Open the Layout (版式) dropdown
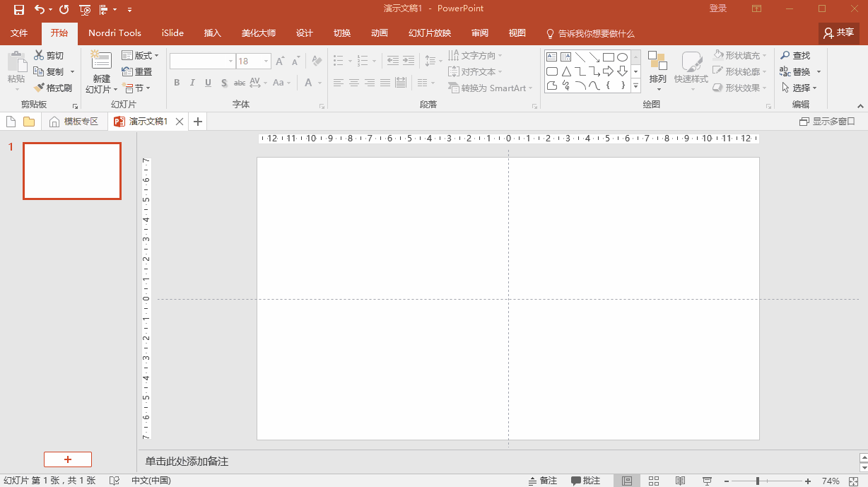This screenshot has height=487, width=868. [141, 55]
